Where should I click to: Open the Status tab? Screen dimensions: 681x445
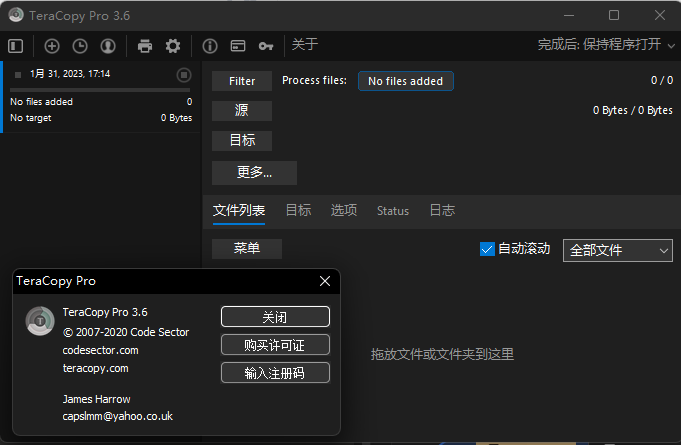click(x=393, y=211)
